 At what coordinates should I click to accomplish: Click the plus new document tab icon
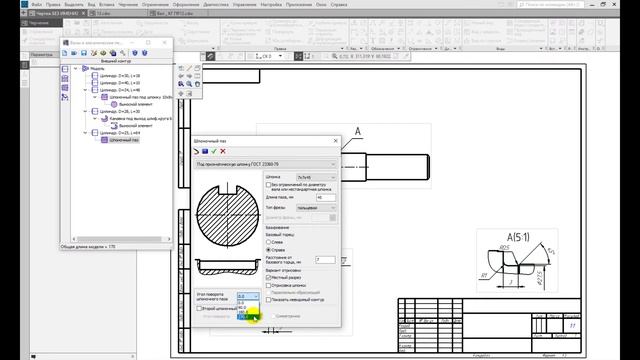24,13
